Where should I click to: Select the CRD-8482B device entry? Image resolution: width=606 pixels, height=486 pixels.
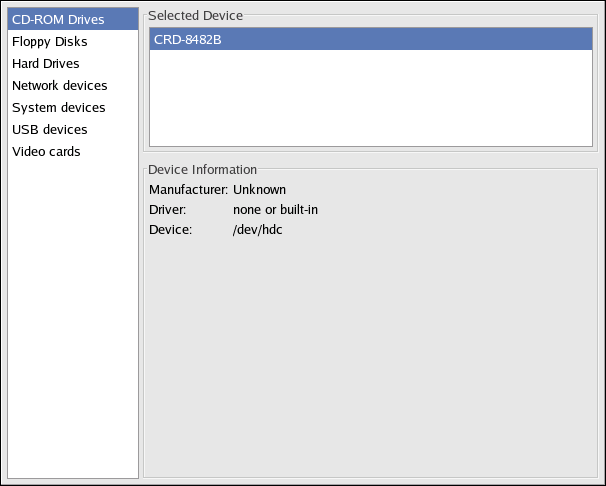(x=187, y=40)
